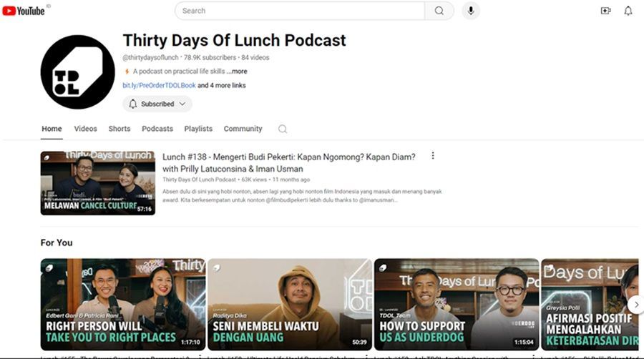Switch to the Podcasts tab
This screenshot has height=359, width=644.
click(157, 129)
